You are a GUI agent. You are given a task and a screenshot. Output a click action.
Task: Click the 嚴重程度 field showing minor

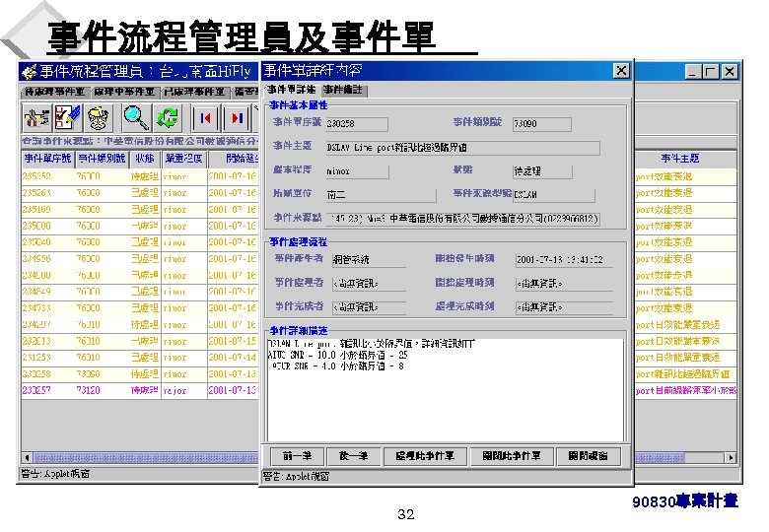click(357, 172)
